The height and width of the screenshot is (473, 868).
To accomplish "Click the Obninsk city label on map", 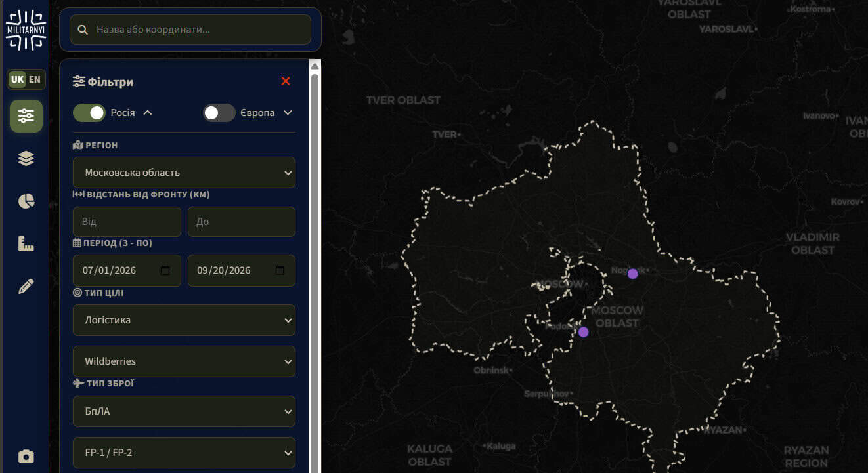I will [x=492, y=371].
